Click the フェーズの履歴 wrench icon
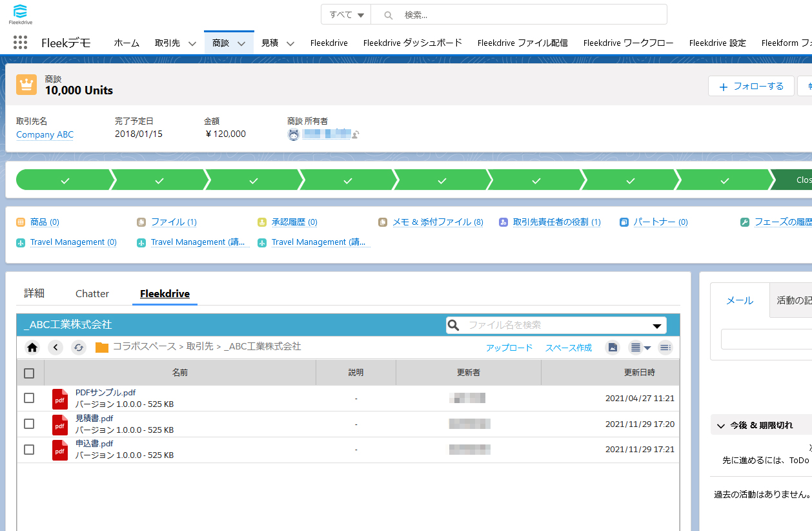 point(745,222)
